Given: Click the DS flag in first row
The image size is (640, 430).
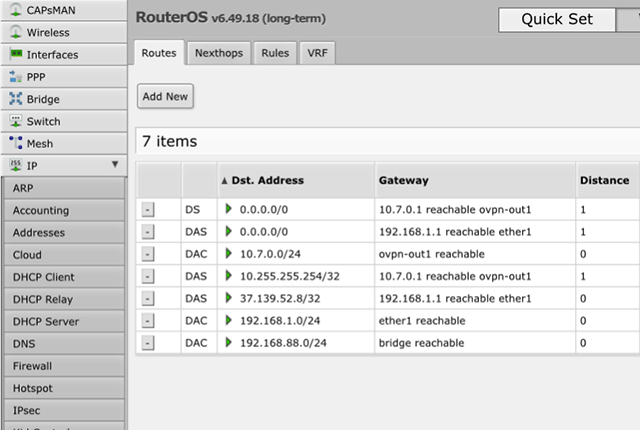Looking at the screenshot, I should point(193,210).
